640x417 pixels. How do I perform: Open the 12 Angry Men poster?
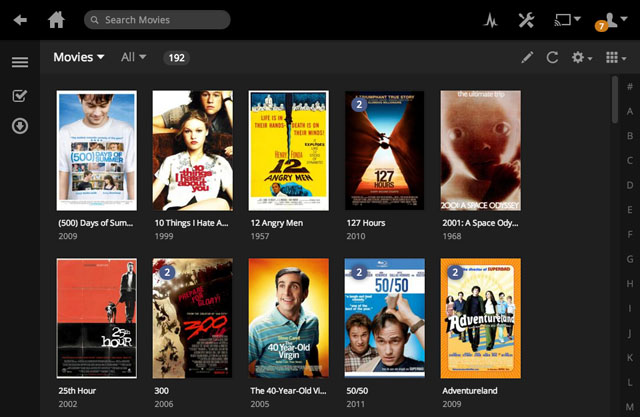coord(288,151)
